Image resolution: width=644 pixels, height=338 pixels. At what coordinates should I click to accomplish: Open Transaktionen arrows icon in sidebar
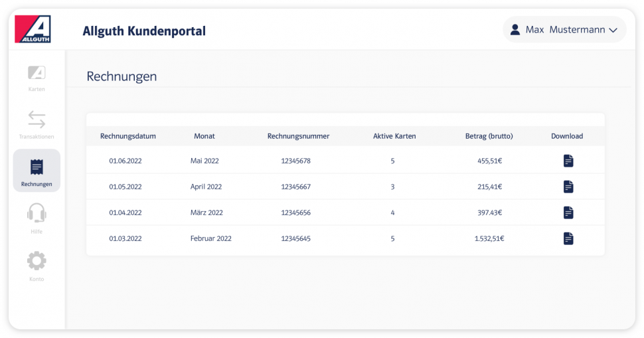(x=37, y=120)
